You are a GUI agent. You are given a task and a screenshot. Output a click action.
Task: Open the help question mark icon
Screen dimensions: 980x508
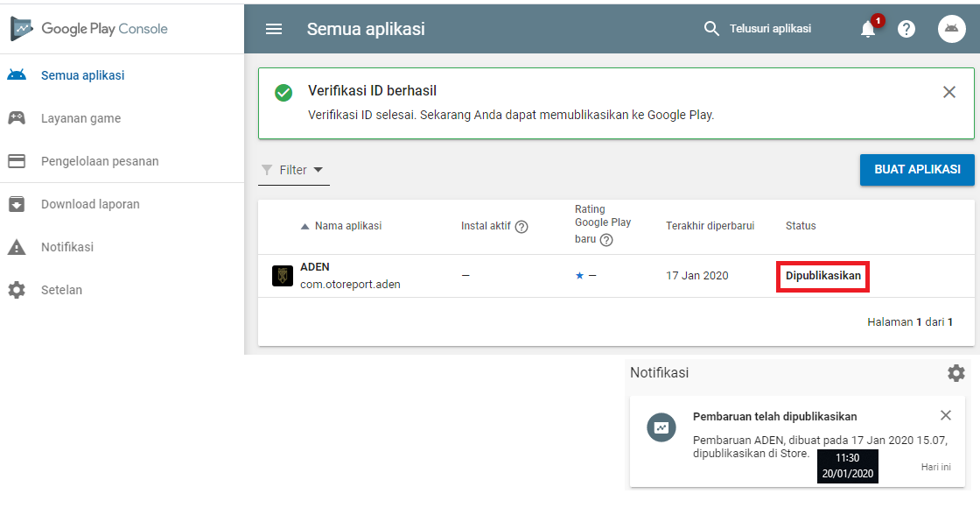click(906, 29)
